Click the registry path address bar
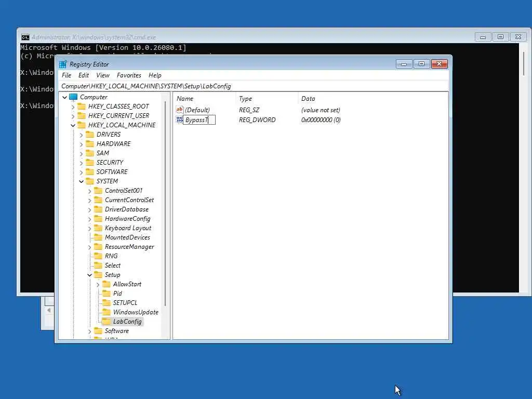 (x=254, y=86)
